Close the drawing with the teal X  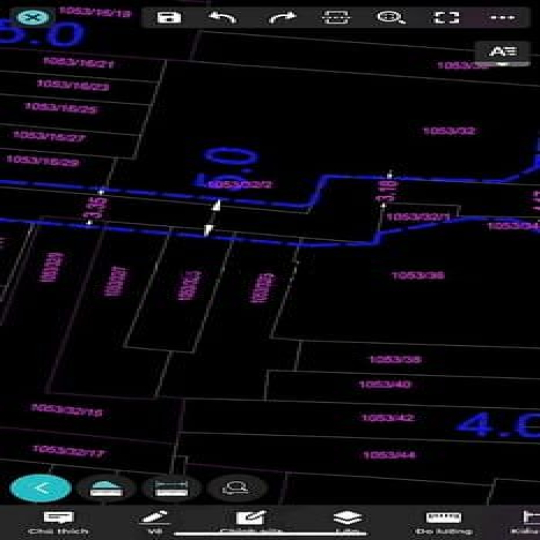coord(33,17)
